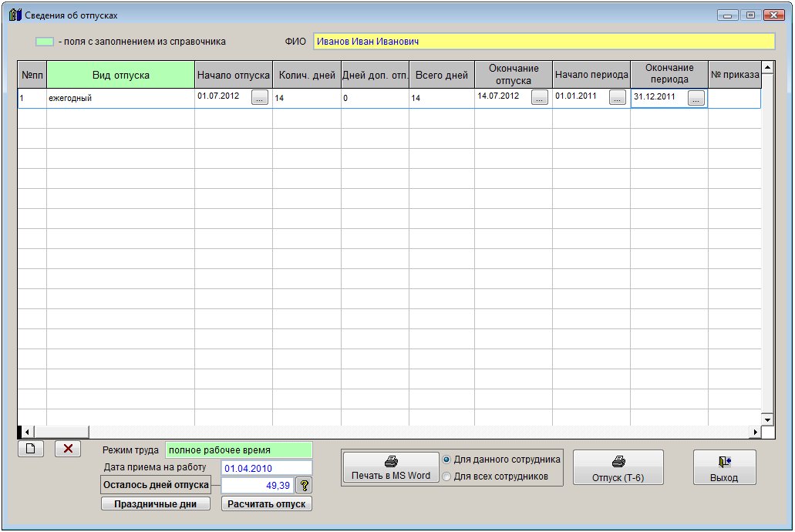Select the Для данного сотрудника radio option
Screen dimensions: 795x532
point(446,460)
